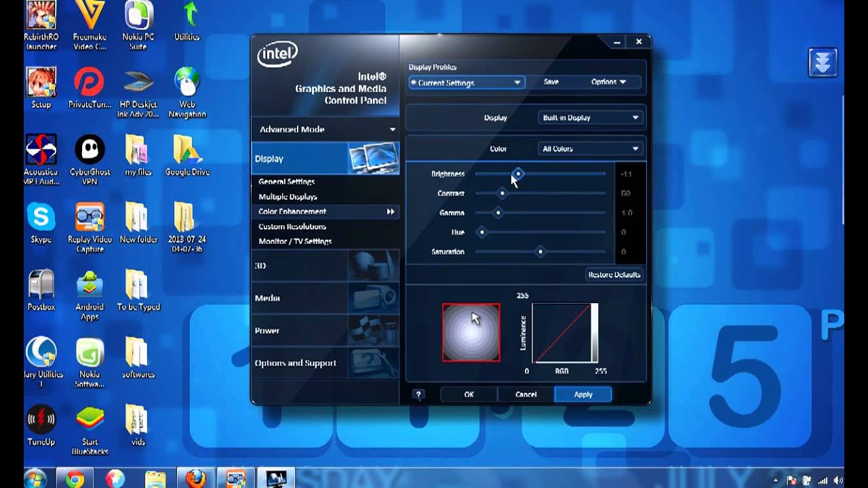
Task: Open Firefox from the taskbar
Action: [195, 479]
